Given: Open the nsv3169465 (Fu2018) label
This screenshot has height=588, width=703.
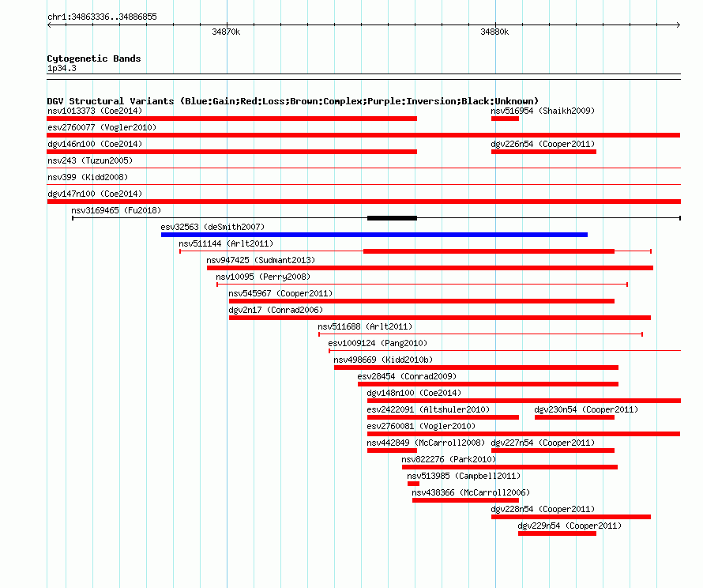Looking at the screenshot, I should pos(116,210).
